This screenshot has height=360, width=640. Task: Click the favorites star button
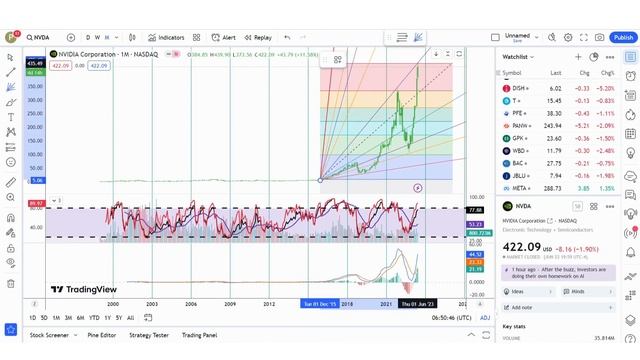pos(11,329)
